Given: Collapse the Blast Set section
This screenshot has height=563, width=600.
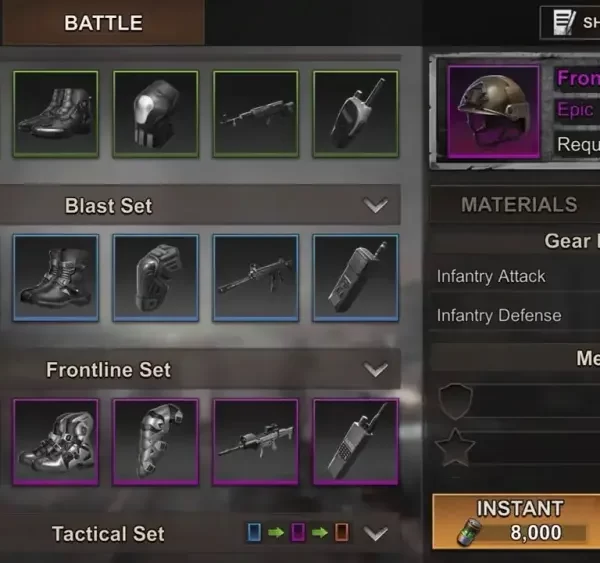Looking at the screenshot, I should (x=376, y=205).
